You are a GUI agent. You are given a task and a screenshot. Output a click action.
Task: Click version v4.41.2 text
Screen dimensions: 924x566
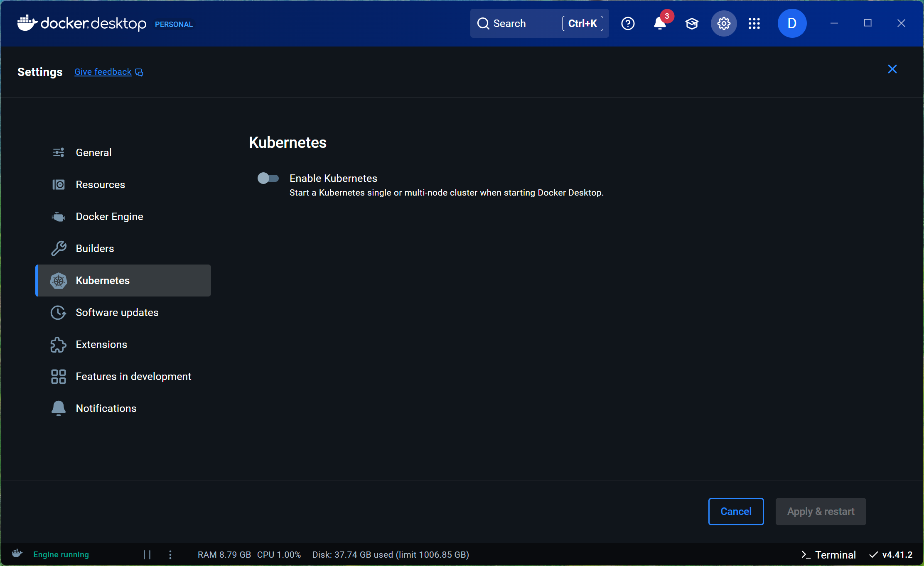pos(897,555)
